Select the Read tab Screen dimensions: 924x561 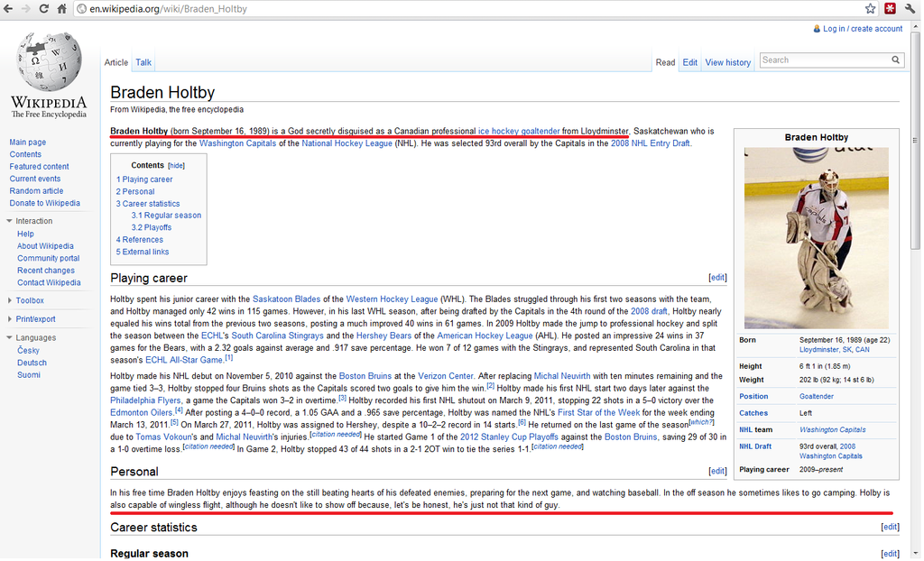pyautogui.click(x=665, y=62)
